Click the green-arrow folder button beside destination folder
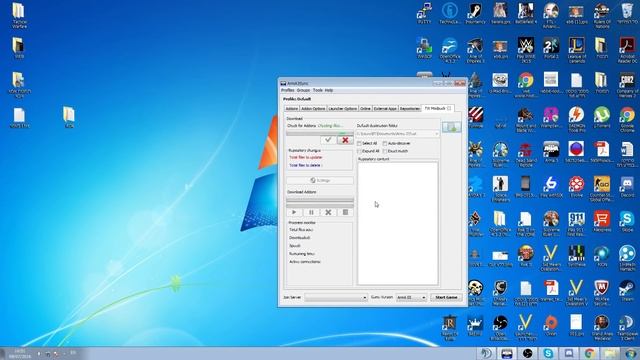Screen dimensions: 640x360 point(451,127)
